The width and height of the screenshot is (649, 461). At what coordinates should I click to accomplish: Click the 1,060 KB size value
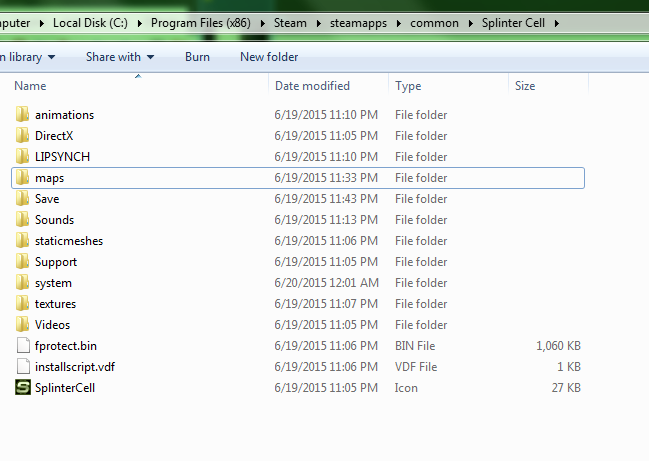[558, 346]
